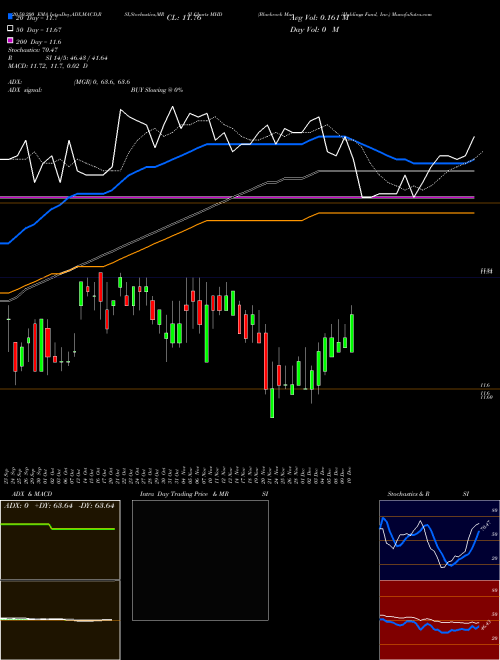
Task: Click the upper price label on the right axis
Action: pos(486,271)
